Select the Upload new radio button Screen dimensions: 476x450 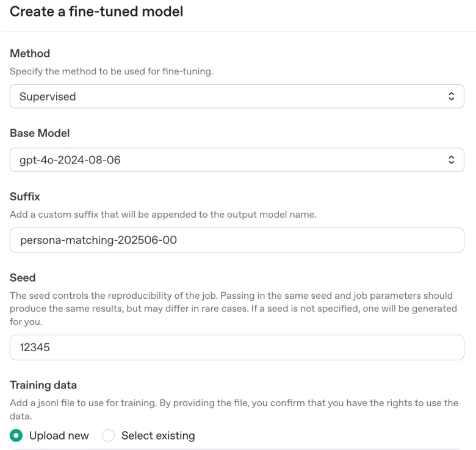pos(16,435)
